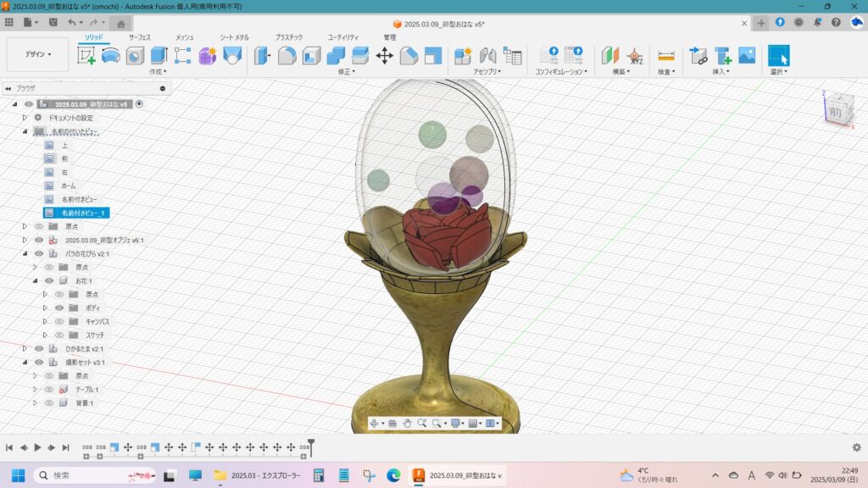Toggle the ボディ folder eye icon
Viewport: 868px width, 488px height.
59,308
